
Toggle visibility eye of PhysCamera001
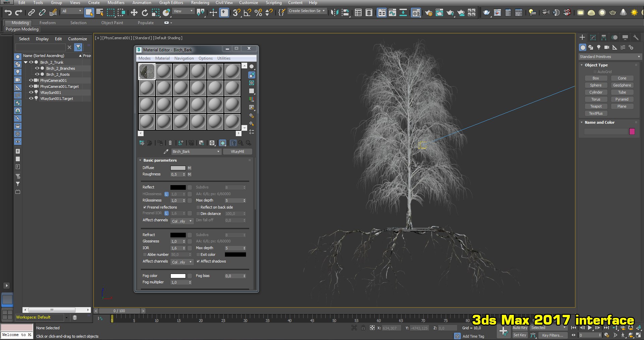[31, 80]
